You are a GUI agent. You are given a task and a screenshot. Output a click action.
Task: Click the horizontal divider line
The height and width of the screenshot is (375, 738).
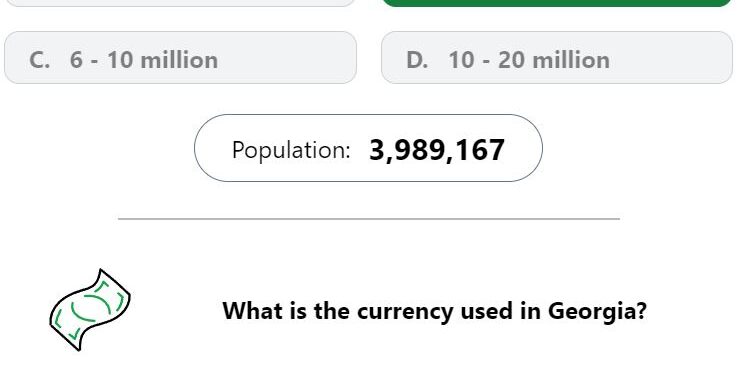[369, 219]
